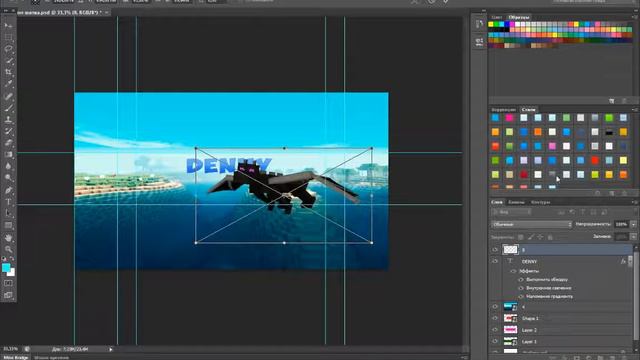Select the Gradient tool
Viewport: 640px width, 360px height.
[x=8, y=155]
